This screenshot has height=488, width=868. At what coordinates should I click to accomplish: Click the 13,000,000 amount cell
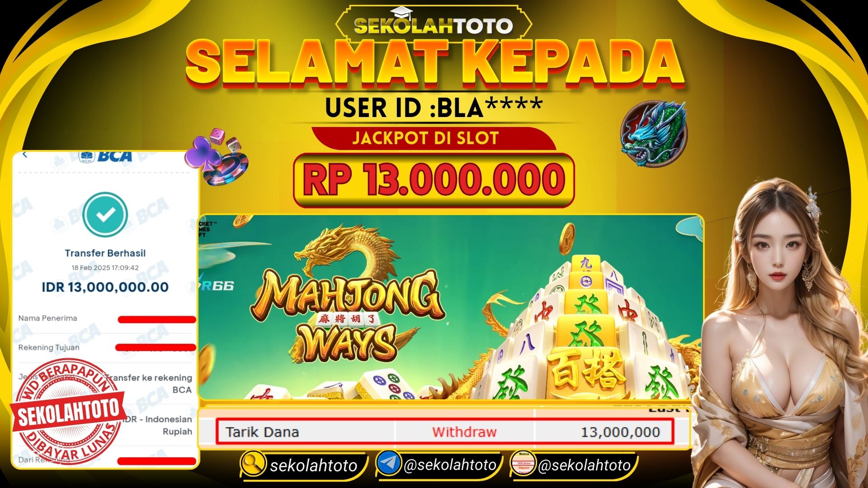click(x=620, y=432)
